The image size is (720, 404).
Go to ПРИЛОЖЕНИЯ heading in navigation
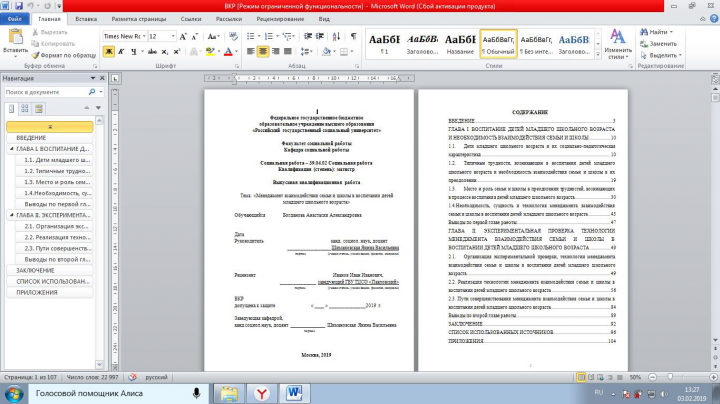50,292
